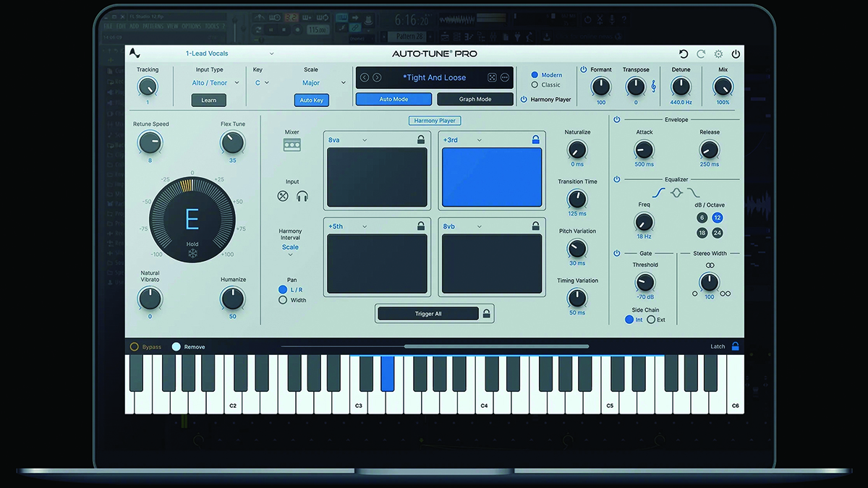Screen dimensions: 868x488
Task: Click the Undo arrow icon
Action: [x=684, y=54]
